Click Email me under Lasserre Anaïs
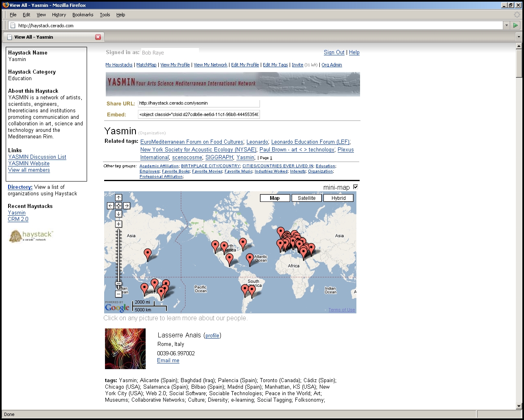 point(168,361)
